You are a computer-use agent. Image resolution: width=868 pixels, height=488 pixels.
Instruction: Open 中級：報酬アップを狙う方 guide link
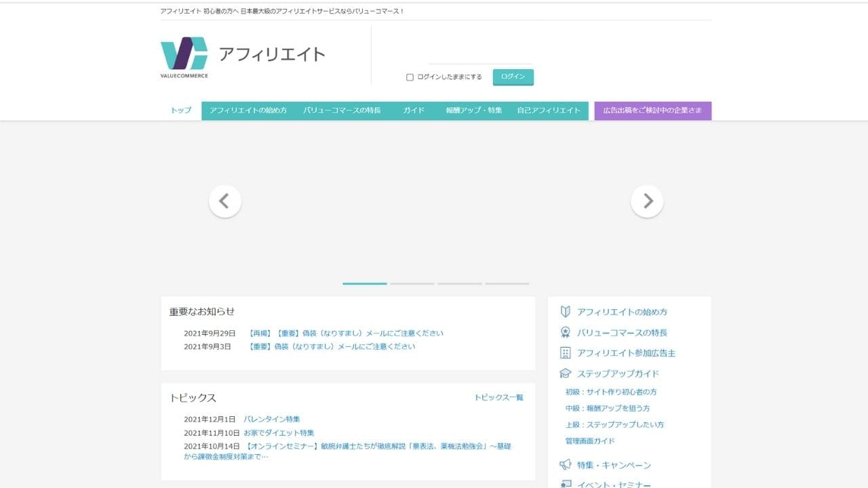coord(608,408)
